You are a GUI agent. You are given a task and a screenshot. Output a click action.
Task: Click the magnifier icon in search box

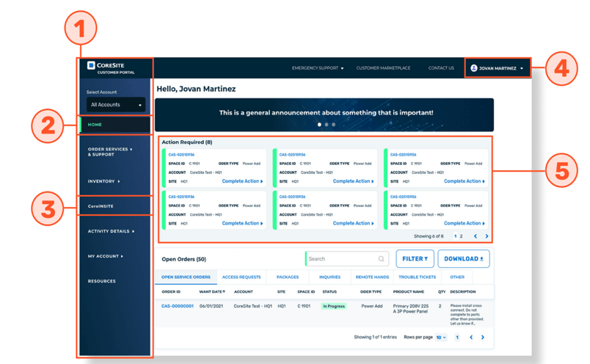[x=381, y=259]
